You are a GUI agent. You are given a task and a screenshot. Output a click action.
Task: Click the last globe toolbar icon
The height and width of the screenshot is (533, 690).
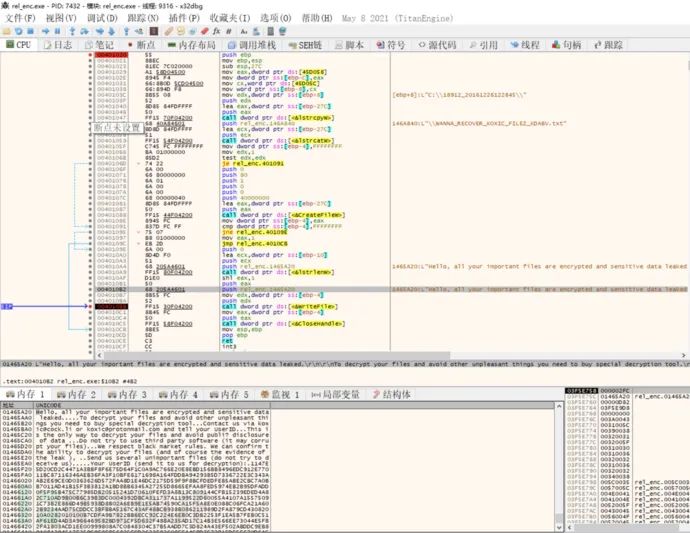click(x=282, y=31)
